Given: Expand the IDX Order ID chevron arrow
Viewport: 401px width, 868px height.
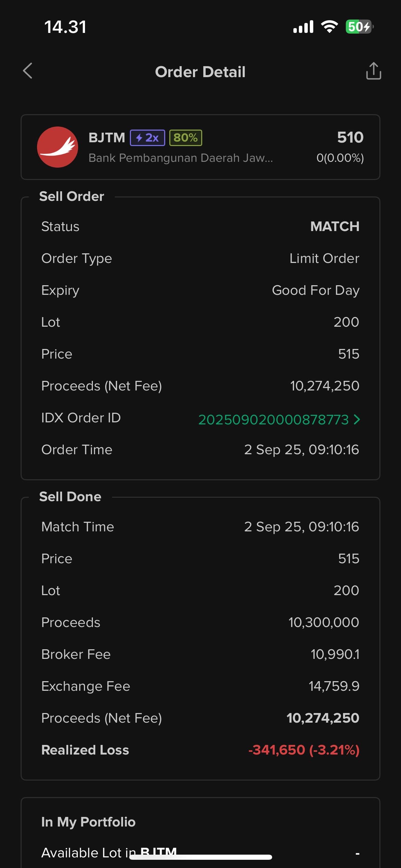Looking at the screenshot, I should [x=357, y=419].
